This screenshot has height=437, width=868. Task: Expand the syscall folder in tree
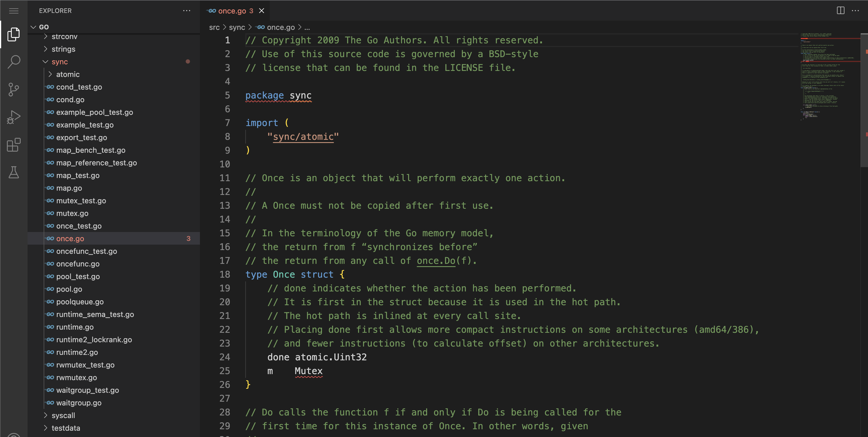click(63, 415)
